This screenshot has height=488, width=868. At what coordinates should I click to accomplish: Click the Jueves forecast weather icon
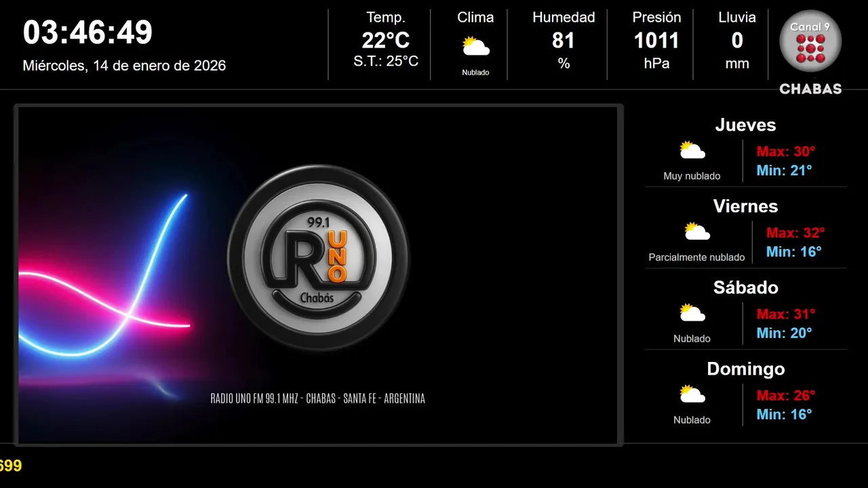point(692,150)
